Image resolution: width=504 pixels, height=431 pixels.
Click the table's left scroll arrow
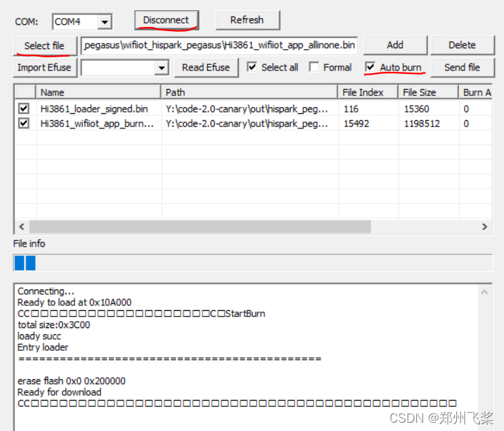point(21,227)
